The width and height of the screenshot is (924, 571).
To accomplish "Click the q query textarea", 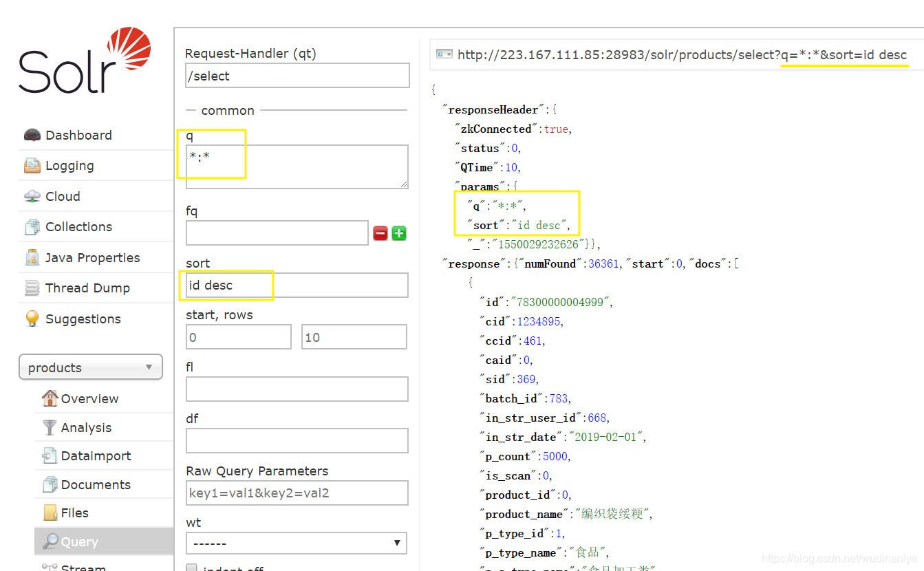I will pyautogui.click(x=297, y=166).
